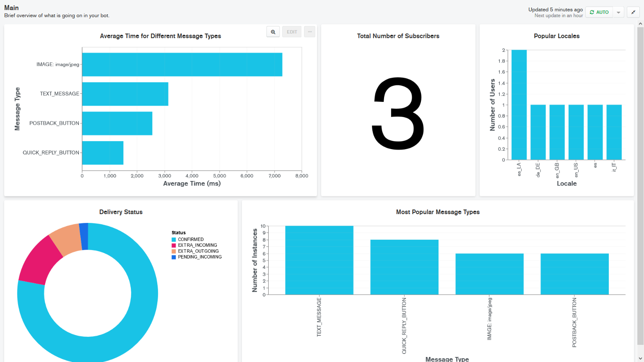The image size is (644, 362).
Task: Click the de_DE bar in Popular Locales
Action: [538, 132]
